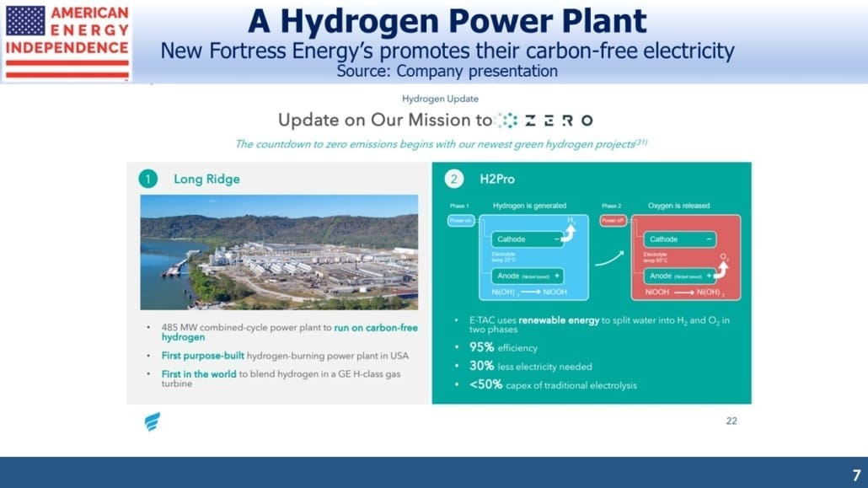Click the 'Hydrogen Update' label
Image resolution: width=868 pixels, height=488 pixels.
[440, 99]
